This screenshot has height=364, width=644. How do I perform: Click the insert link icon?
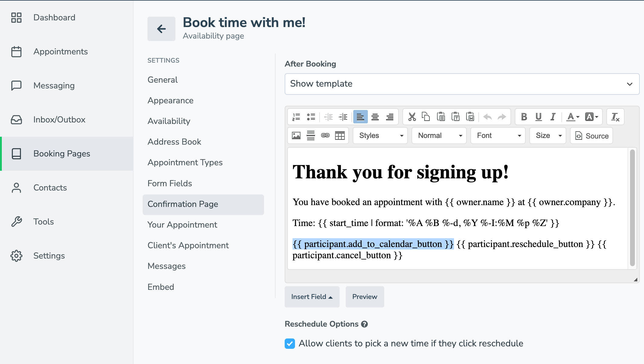pyautogui.click(x=325, y=136)
